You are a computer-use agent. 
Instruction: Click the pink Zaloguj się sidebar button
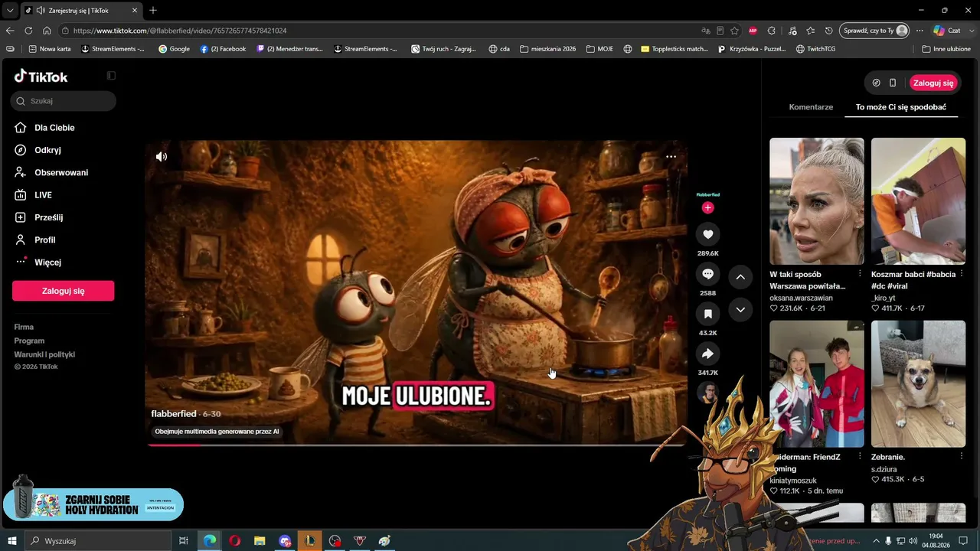(64, 291)
